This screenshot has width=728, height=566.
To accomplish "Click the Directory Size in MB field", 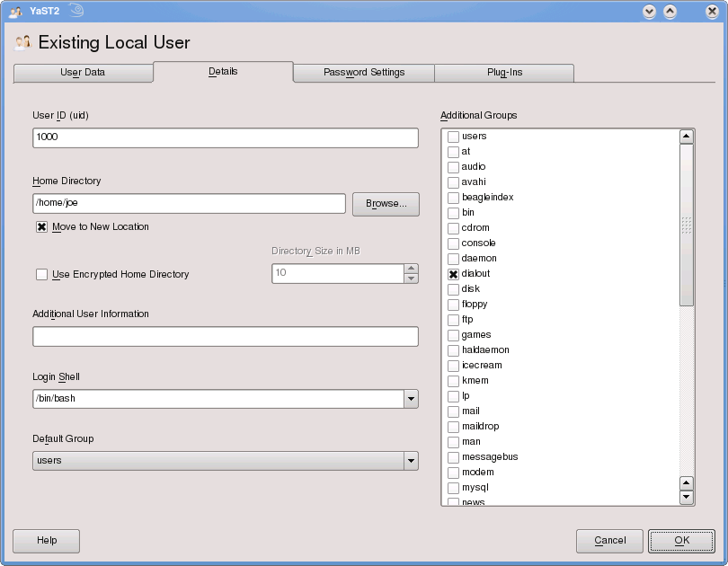I will (x=338, y=273).
